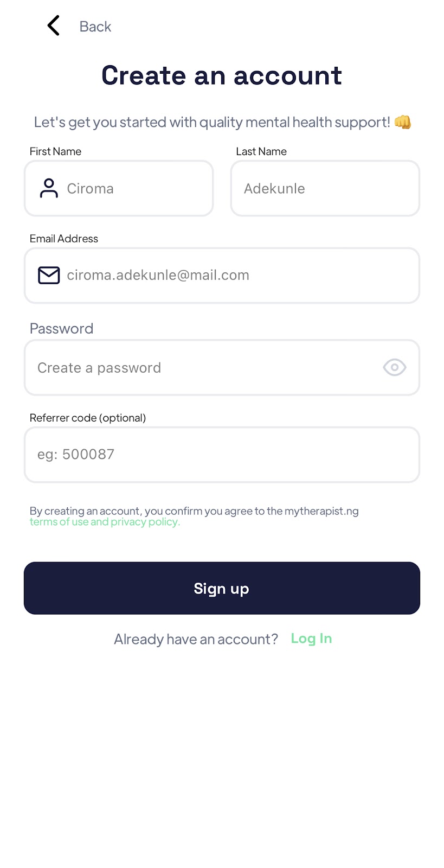Click the "Referrer code (optional)" label
444x868 pixels.
tap(88, 418)
